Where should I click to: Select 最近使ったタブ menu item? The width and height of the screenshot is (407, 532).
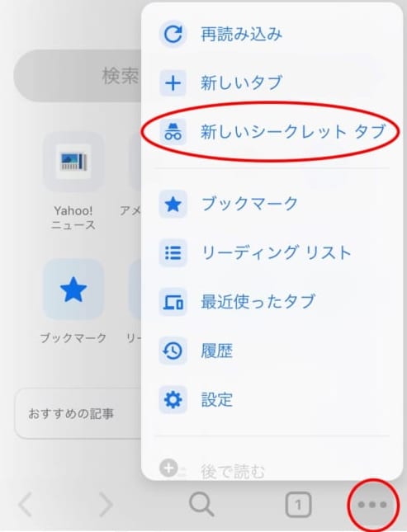(x=271, y=302)
